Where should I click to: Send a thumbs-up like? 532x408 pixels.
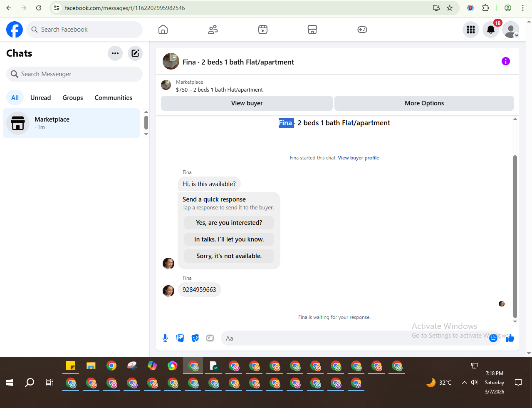[510, 338]
